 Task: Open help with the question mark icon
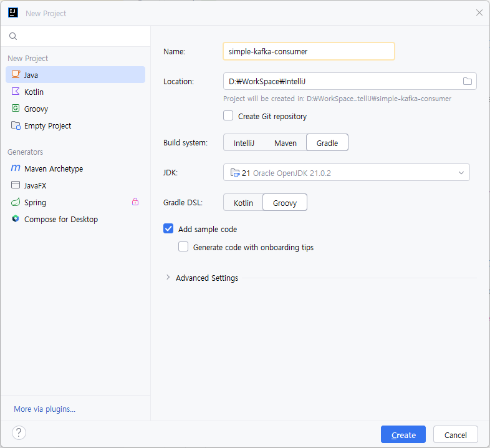click(19, 432)
